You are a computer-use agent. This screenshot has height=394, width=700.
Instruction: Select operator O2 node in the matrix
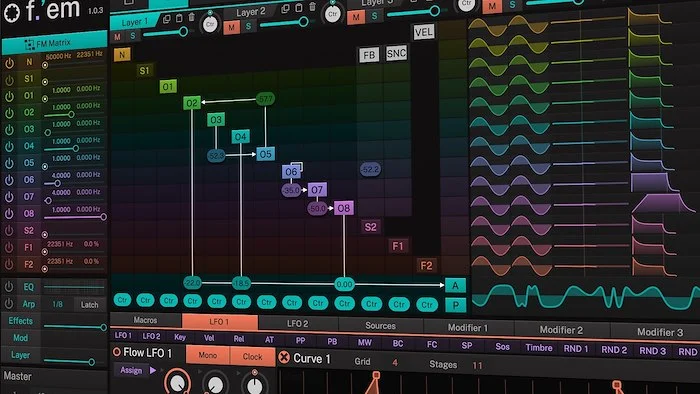pos(192,103)
